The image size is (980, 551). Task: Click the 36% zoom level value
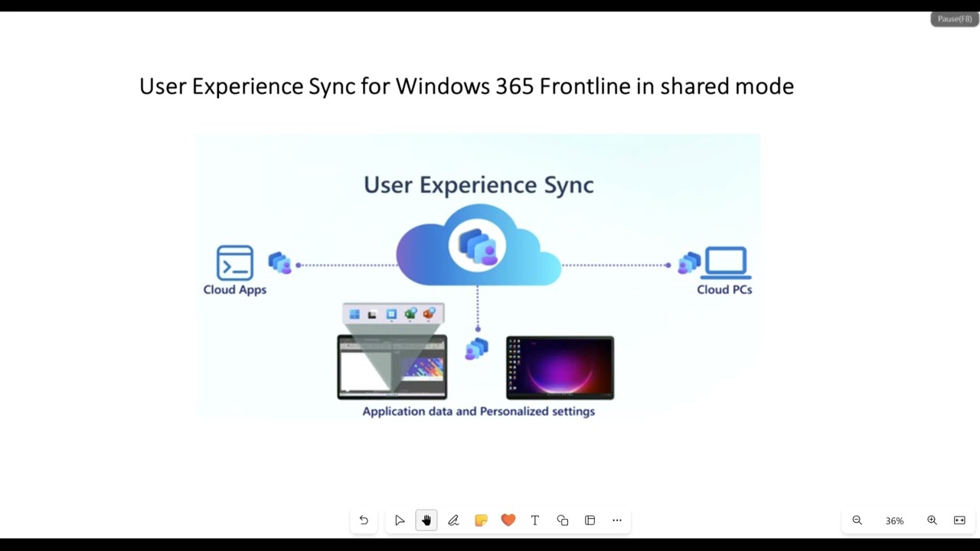pyautogui.click(x=894, y=520)
